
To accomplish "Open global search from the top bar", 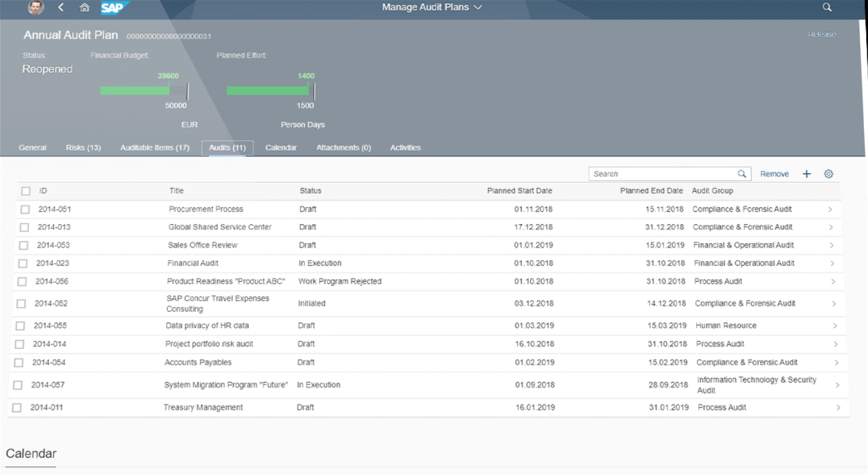I will [x=827, y=8].
